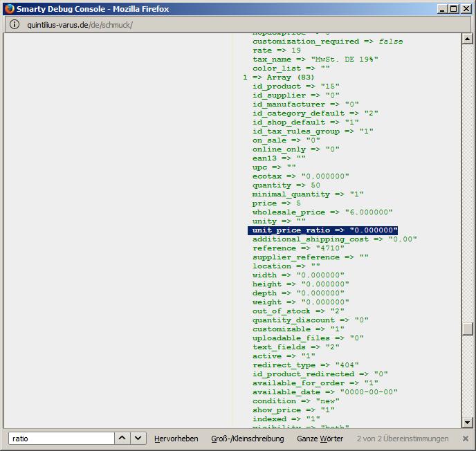Click the id_tax_rules_group line
Viewport: 476px width, 451px height.
313,131
